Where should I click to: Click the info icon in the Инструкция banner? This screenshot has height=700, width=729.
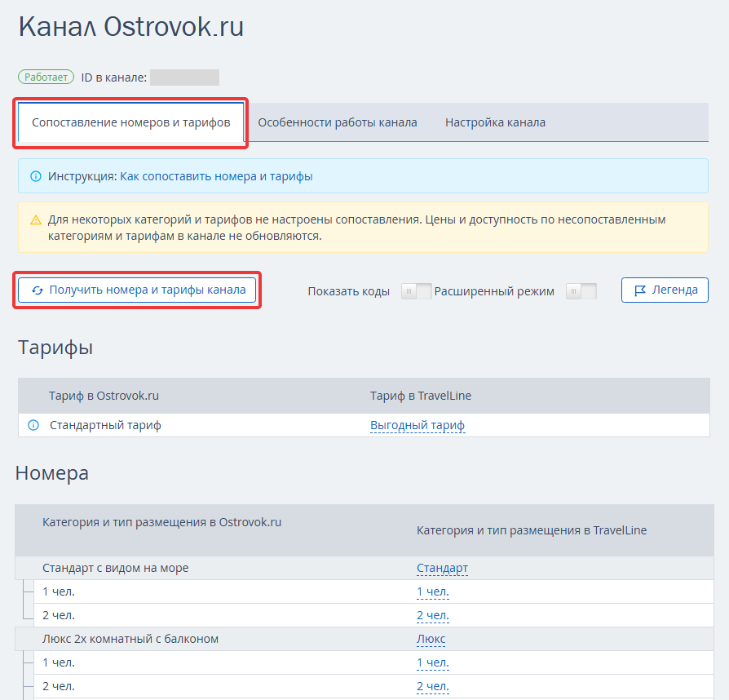coord(35,176)
